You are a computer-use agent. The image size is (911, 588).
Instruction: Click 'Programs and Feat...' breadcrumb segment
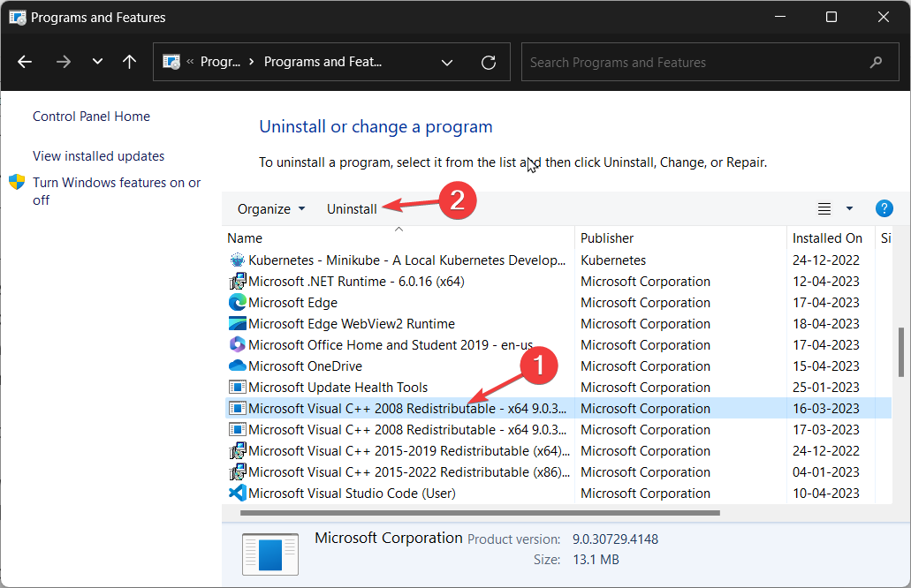coord(323,62)
